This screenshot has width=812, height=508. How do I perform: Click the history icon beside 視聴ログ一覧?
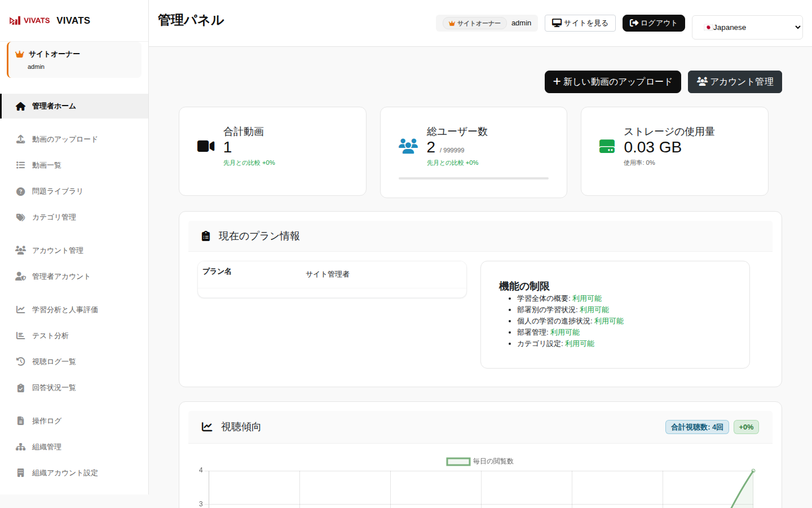pyautogui.click(x=20, y=362)
